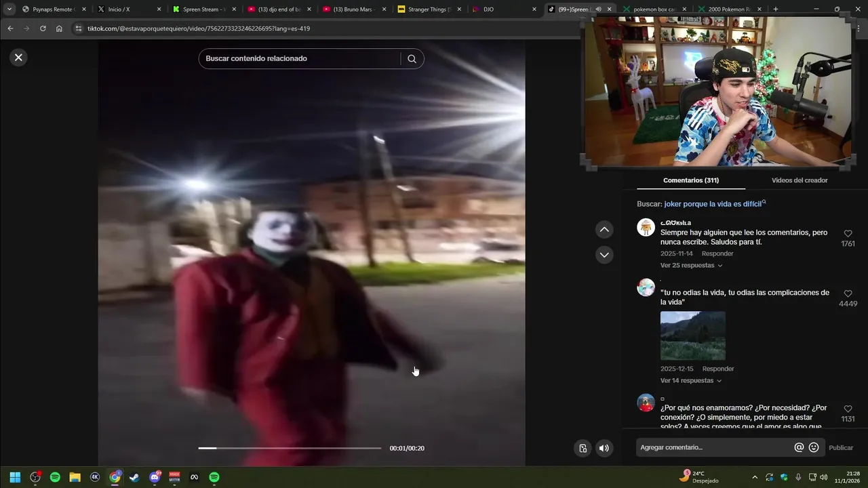Open the first commenter's avatar
The height and width of the screenshot is (488, 868).
[646, 227]
